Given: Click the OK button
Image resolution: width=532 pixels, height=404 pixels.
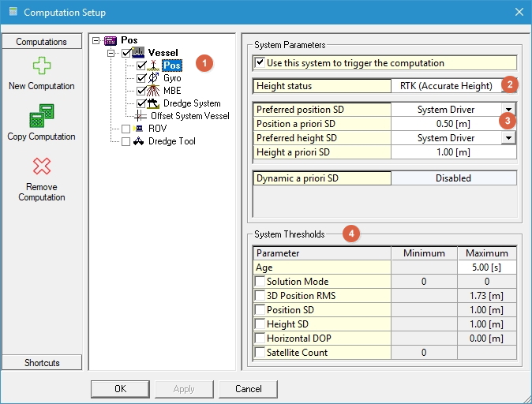Looking at the screenshot, I should 120,389.
